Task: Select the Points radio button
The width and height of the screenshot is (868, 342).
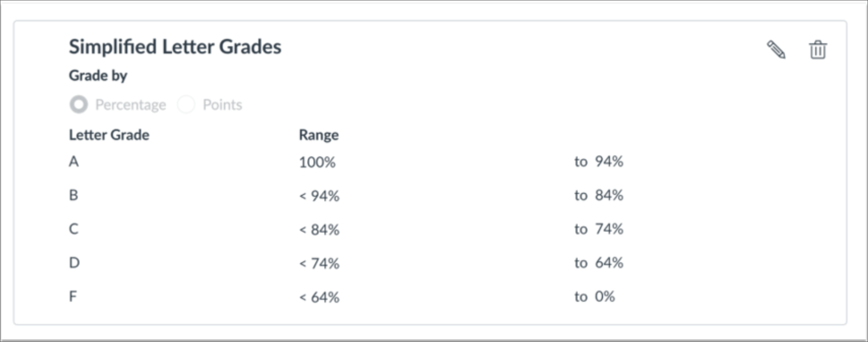Action: [186, 104]
